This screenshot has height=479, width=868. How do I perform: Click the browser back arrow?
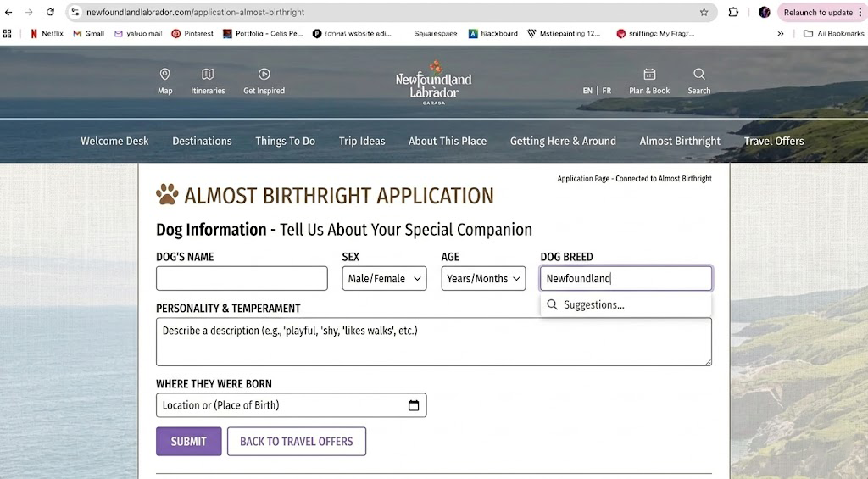click(x=8, y=12)
